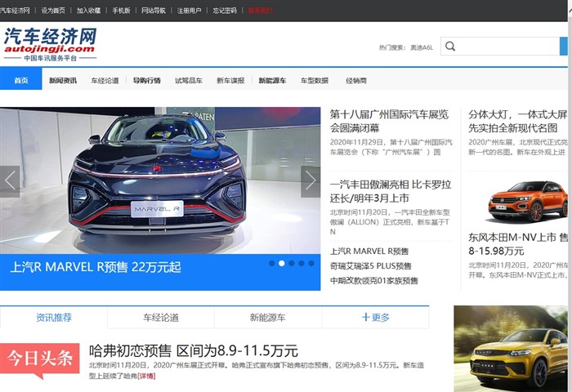
Task: Click 忘记密码 in top bar
Action: pyautogui.click(x=225, y=11)
